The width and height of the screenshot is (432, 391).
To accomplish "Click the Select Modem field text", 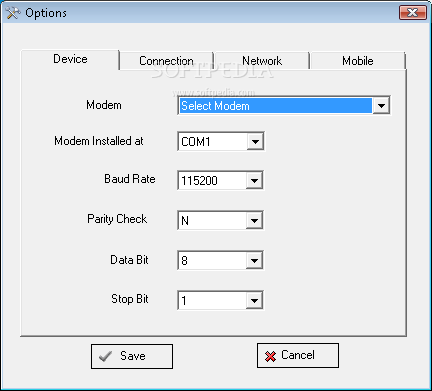I will point(276,106).
